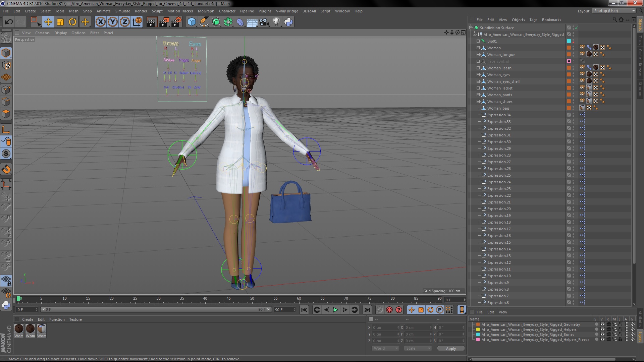Switch to Texture mode in left palette
Image resolution: width=644 pixels, height=362 pixels.
coord(6,65)
